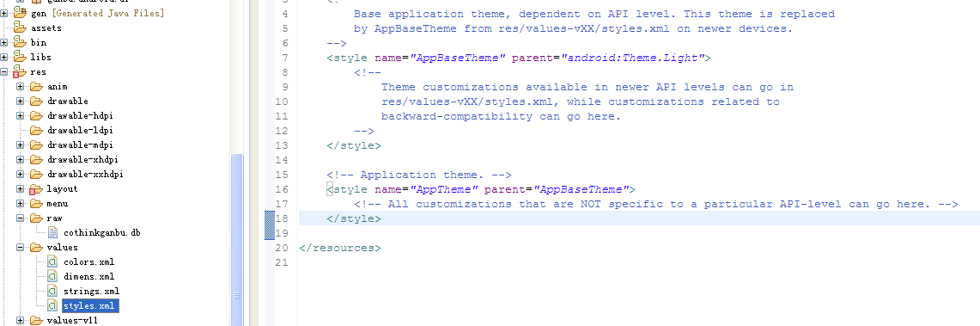Screen dimensions: 980x326
Task: Expand the drawable-xxhdpi folder
Action: (21, 174)
